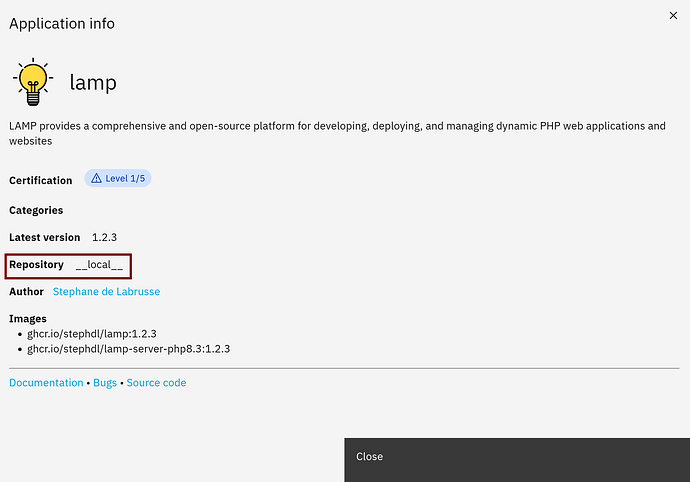The width and height of the screenshot is (690, 482).
Task: Click the __local__ repository value
Action: [x=99, y=265]
